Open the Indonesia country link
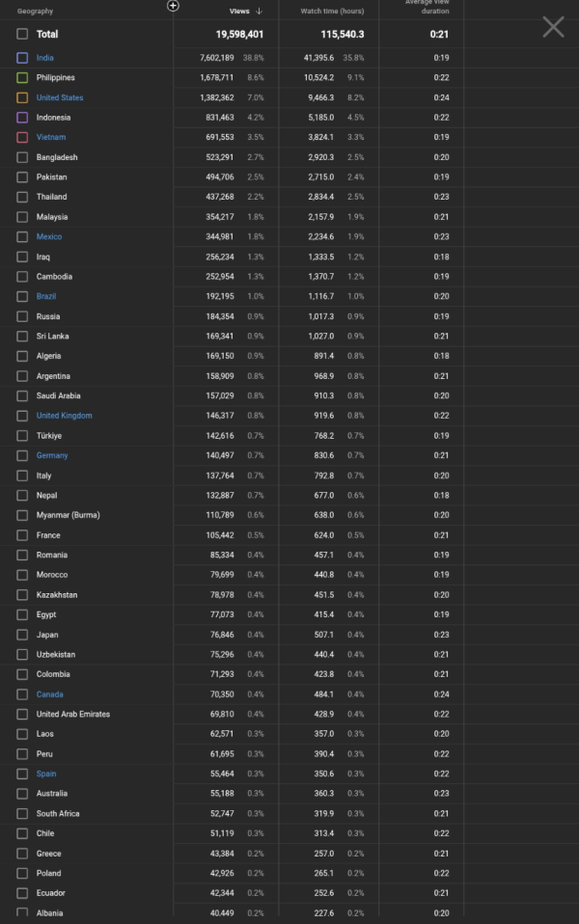The width and height of the screenshot is (579, 924). [56, 117]
